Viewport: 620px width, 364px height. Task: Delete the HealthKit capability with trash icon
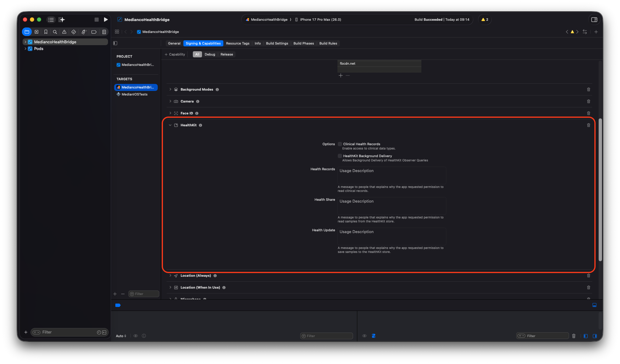point(588,125)
